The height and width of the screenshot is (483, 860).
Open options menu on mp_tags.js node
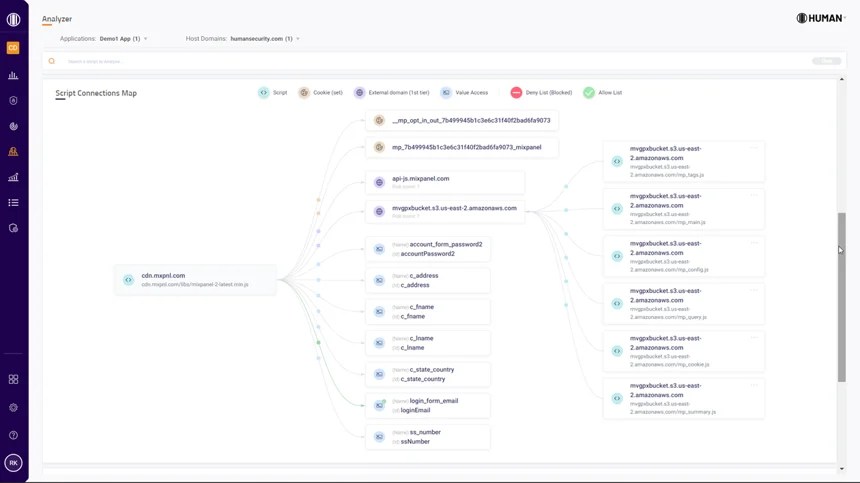pyautogui.click(x=754, y=149)
